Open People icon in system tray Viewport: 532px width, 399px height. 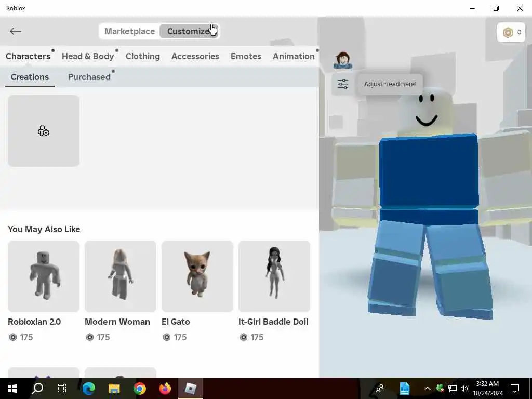click(x=380, y=389)
